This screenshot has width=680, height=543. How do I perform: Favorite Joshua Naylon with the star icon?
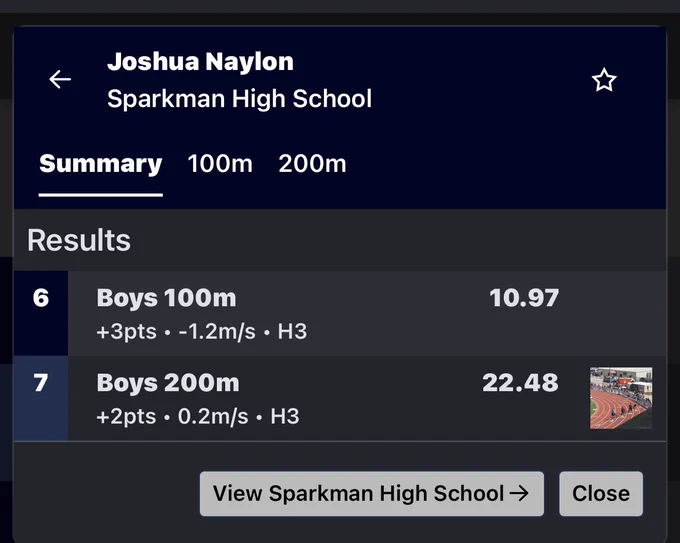tap(604, 80)
